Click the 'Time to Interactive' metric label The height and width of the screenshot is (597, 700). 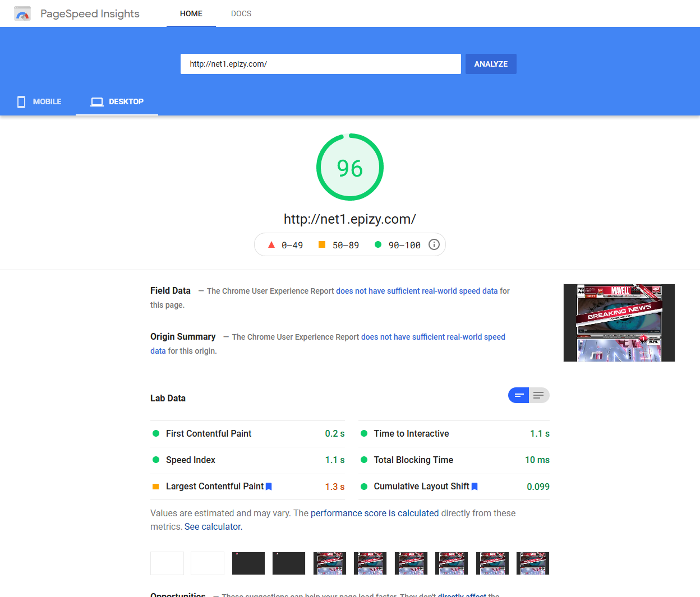[412, 433]
